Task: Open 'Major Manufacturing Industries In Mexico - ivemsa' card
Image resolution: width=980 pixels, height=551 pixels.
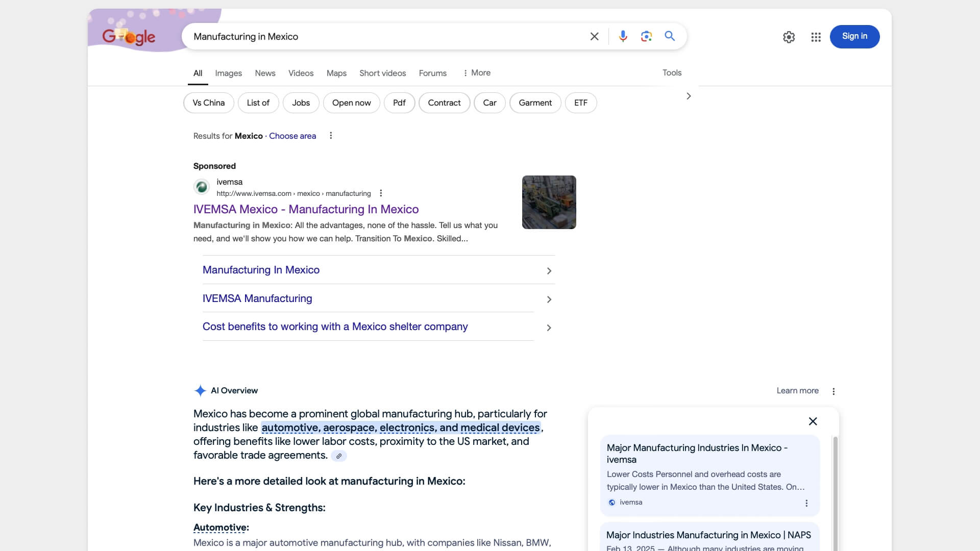Action: (x=709, y=475)
